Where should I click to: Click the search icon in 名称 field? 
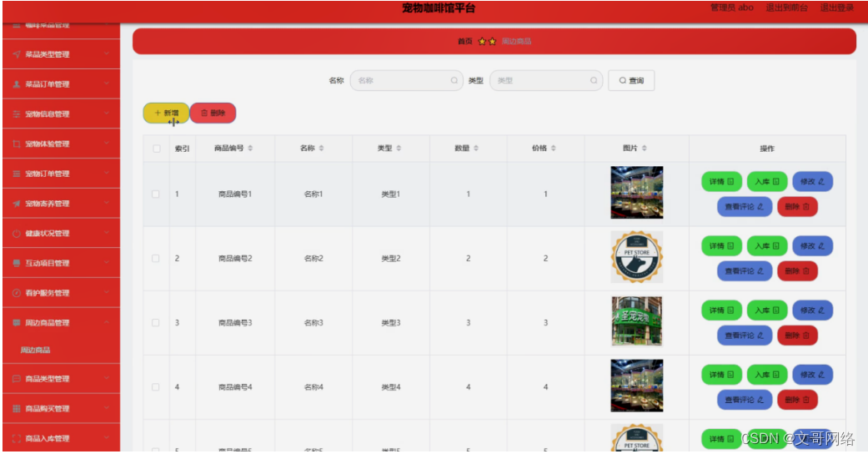(x=454, y=80)
